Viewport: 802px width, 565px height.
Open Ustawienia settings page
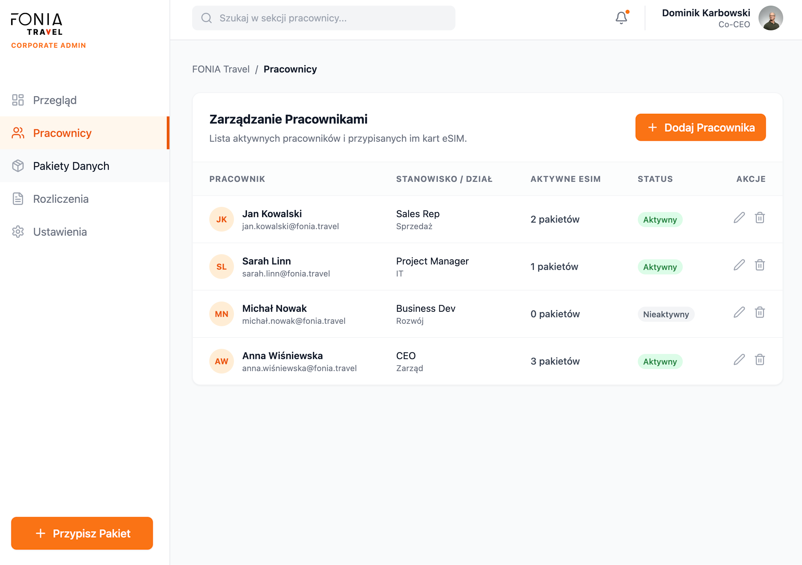tap(59, 232)
